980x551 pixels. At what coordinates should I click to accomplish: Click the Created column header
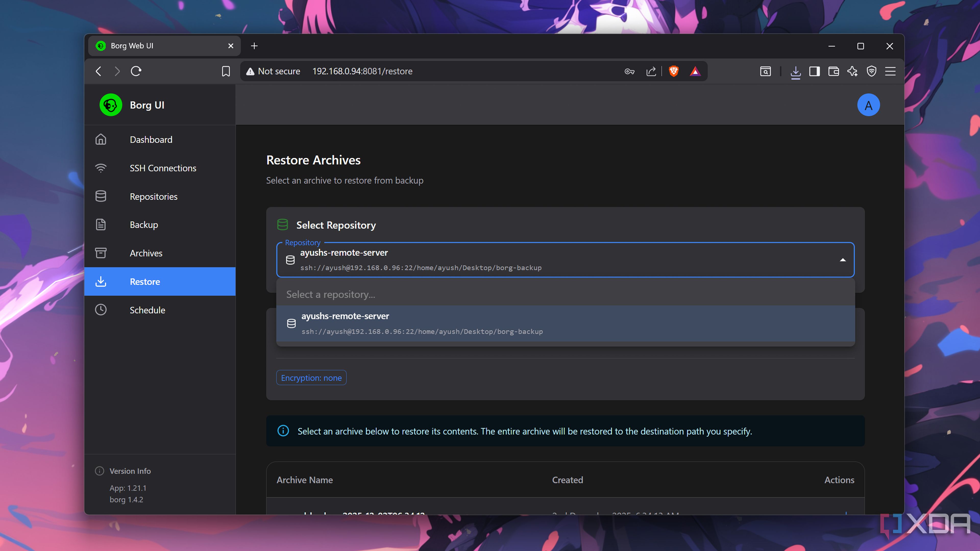coord(567,480)
